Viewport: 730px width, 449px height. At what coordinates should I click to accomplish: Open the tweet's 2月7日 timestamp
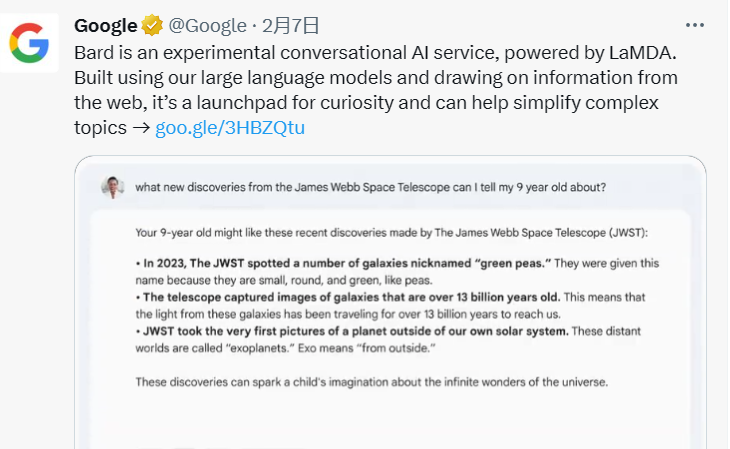[x=291, y=25]
